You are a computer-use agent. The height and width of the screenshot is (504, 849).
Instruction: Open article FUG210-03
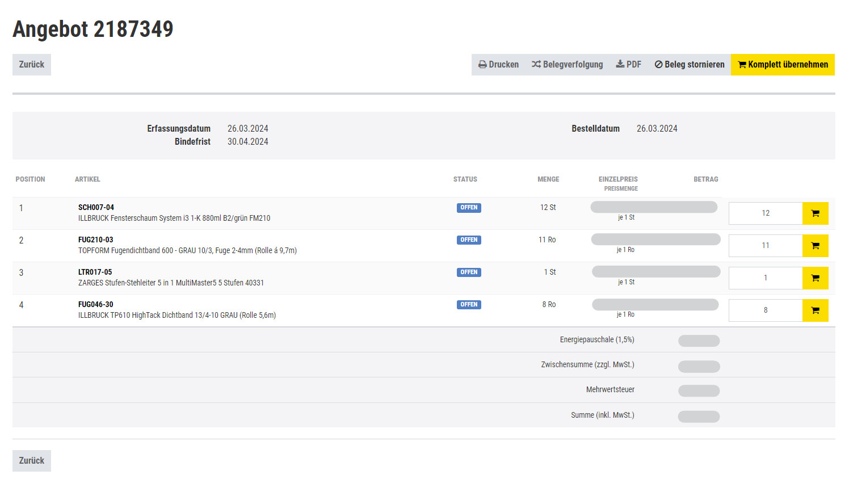click(95, 240)
